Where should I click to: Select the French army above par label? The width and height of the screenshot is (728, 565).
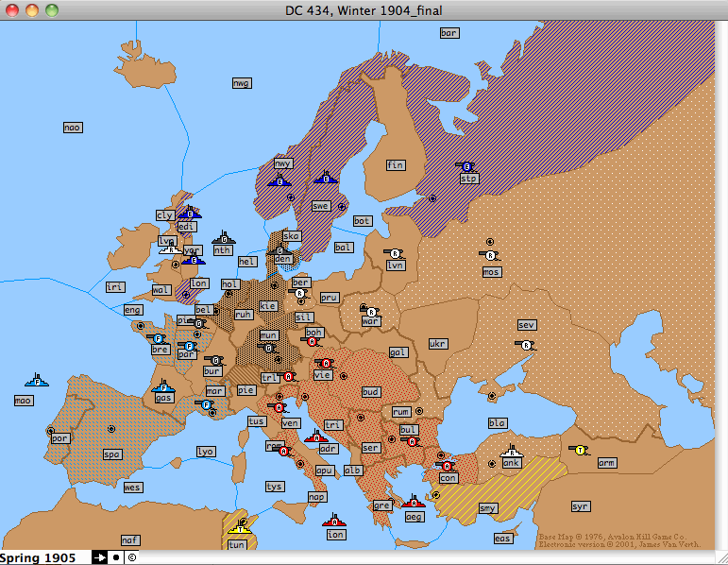[188, 346]
